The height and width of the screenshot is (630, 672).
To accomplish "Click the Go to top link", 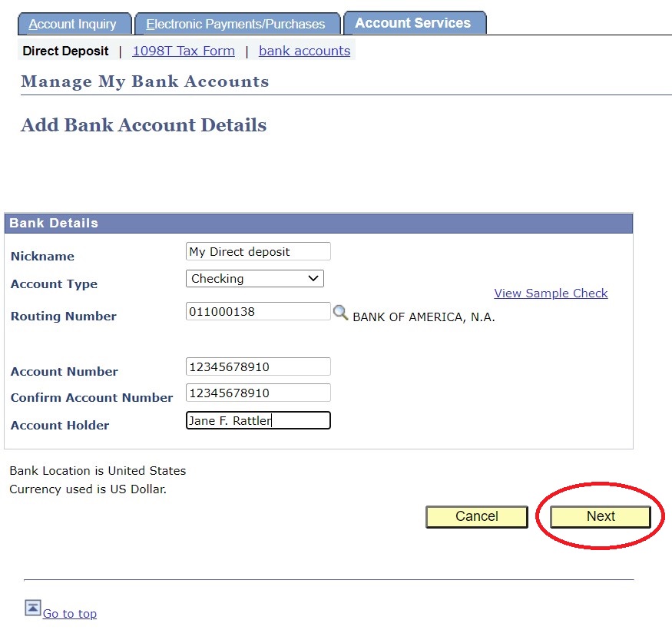I will (x=70, y=614).
